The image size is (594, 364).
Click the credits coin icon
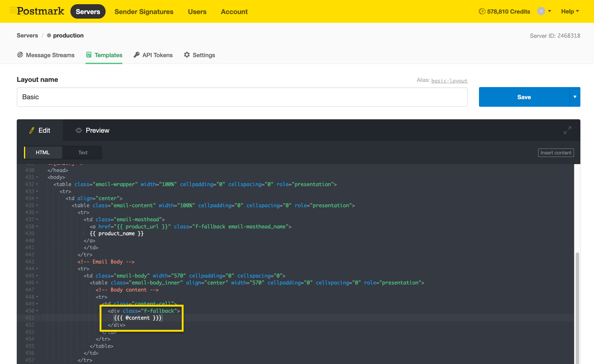pos(482,11)
